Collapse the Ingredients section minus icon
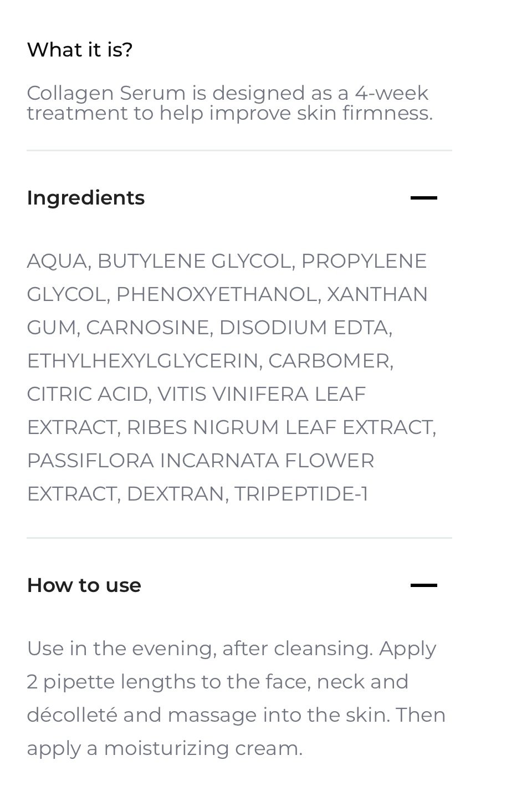 pyautogui.click(x=424, y=198)
